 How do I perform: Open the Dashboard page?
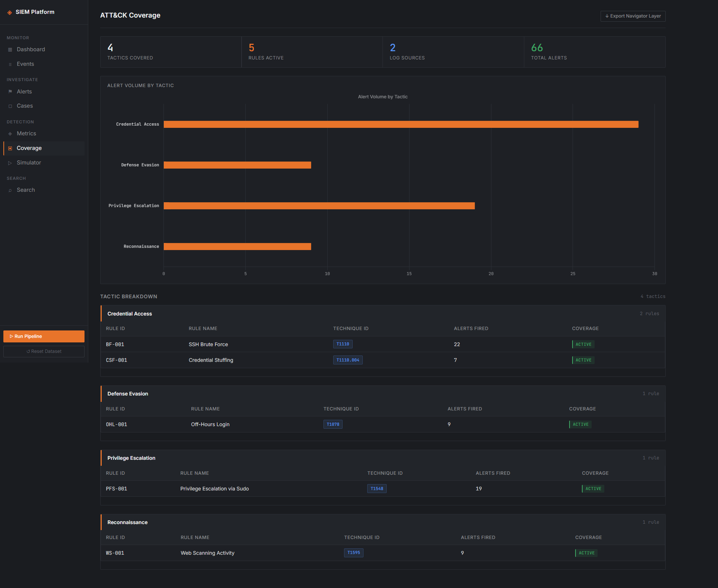(x=44, y=49)
